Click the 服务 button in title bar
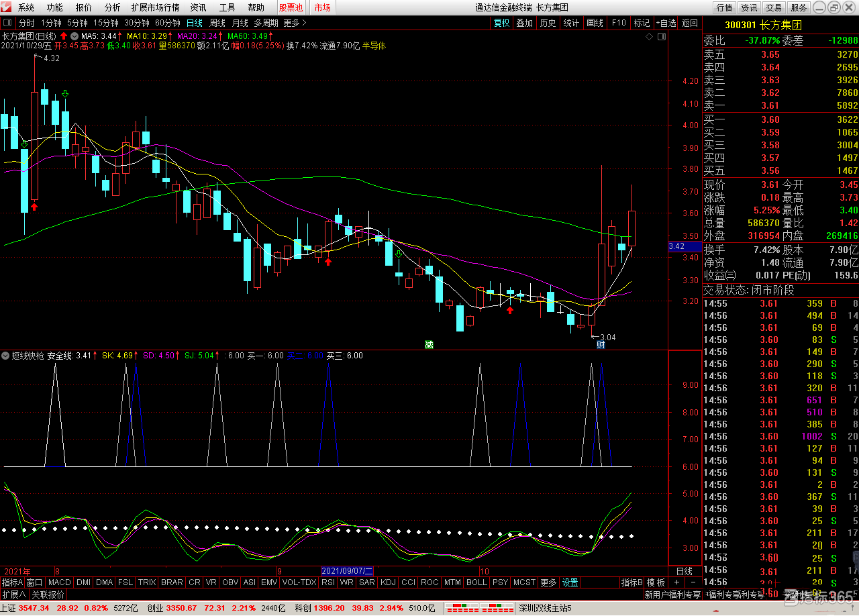Screen dimensions: 859x616 [799, 7]
